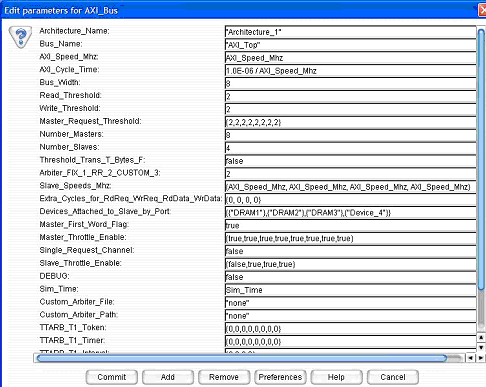Click the Master_First_Word_Flag value field

(x=350, y=226)
